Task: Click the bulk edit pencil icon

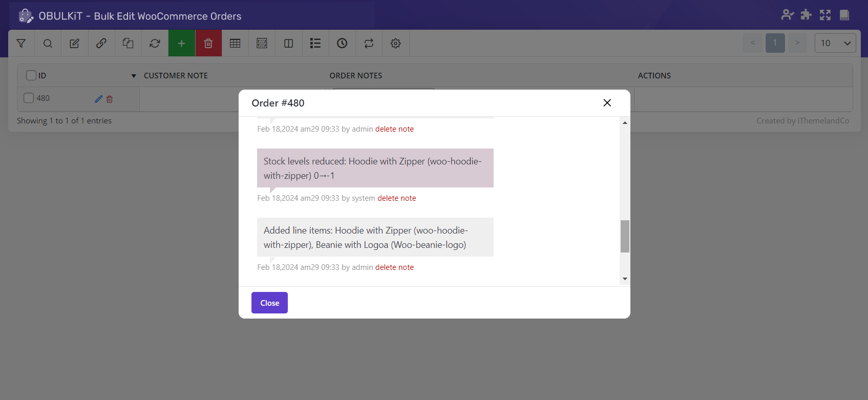Action: tap(74, 44)
